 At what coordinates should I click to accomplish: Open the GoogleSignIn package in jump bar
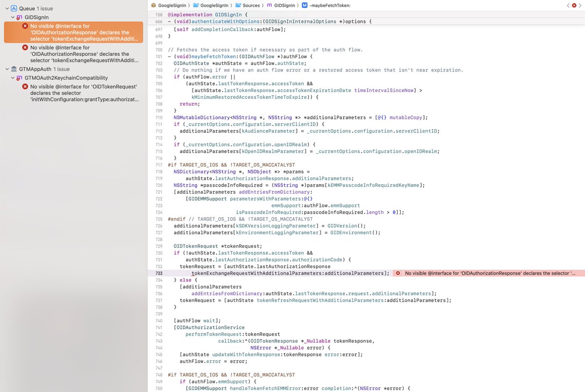pos(169,5)
